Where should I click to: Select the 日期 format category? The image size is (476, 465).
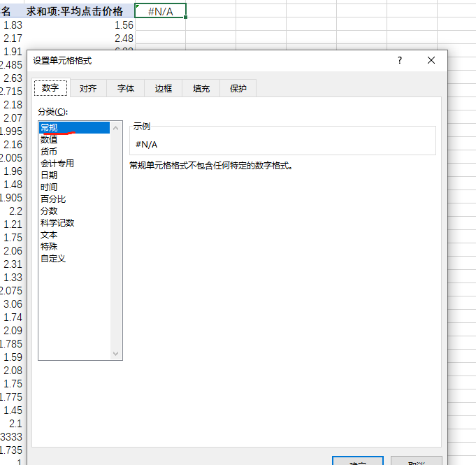(x=50, y=175)
